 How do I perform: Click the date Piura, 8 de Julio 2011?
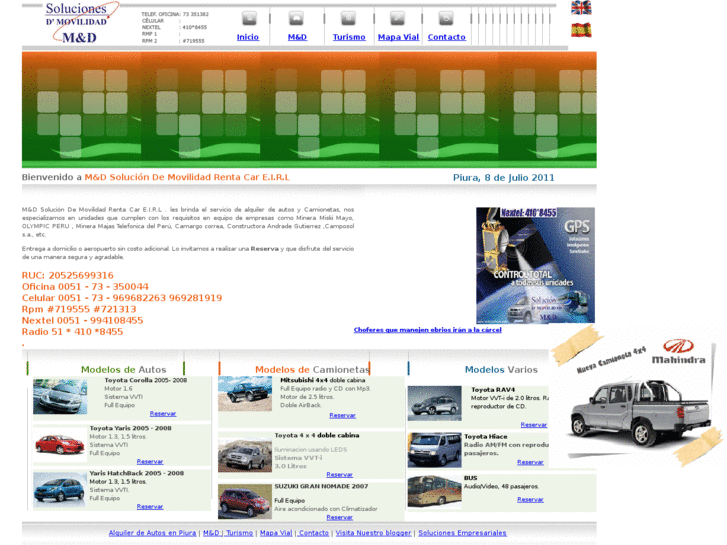(504, 178)
